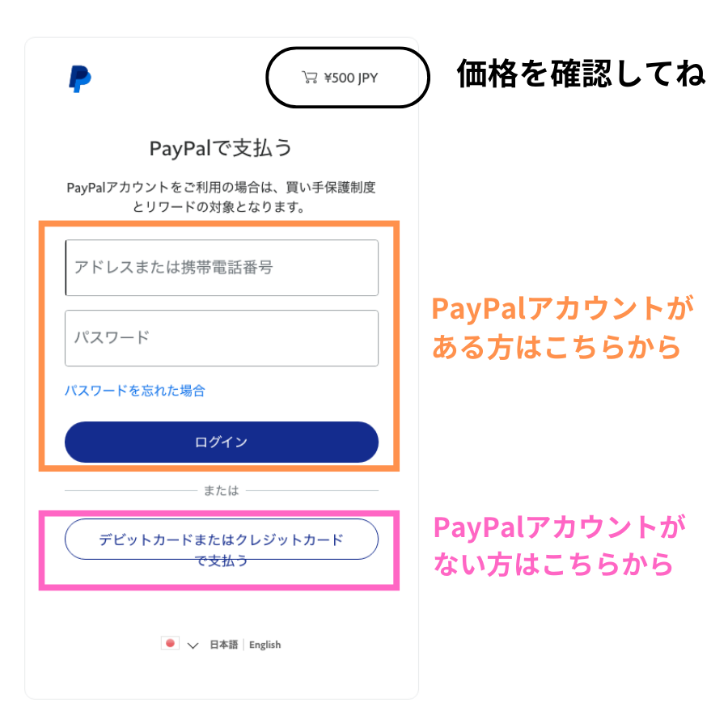Click the blue ログイン button
Image resolution: width=728 pixels, height=728 pixels.
coord(222,442)
